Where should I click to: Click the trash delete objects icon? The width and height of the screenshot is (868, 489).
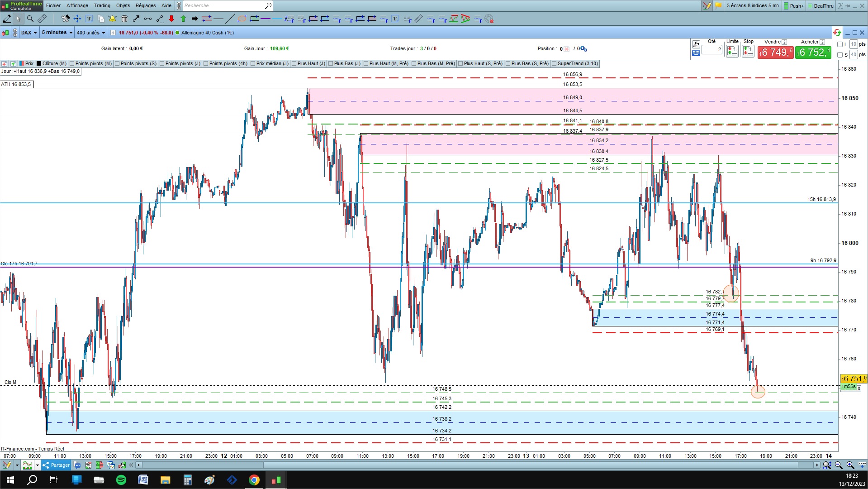(x=124, y=19)
